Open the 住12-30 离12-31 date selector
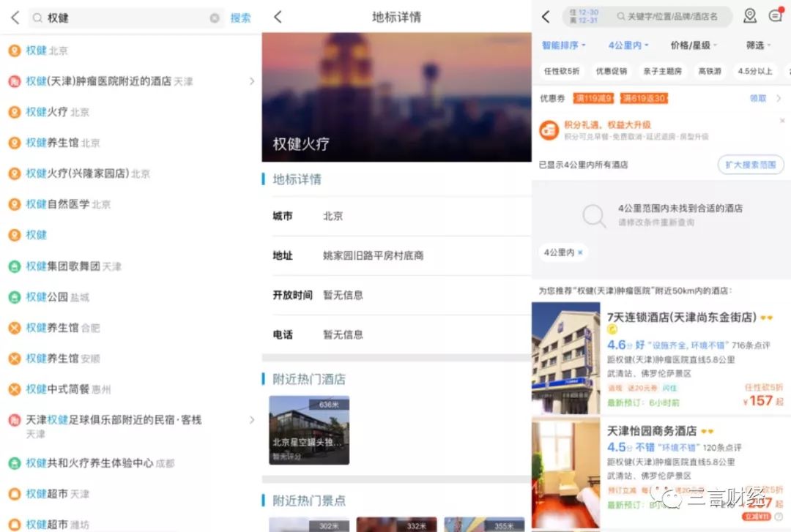791x532 pixels. [x=584, y=16]
